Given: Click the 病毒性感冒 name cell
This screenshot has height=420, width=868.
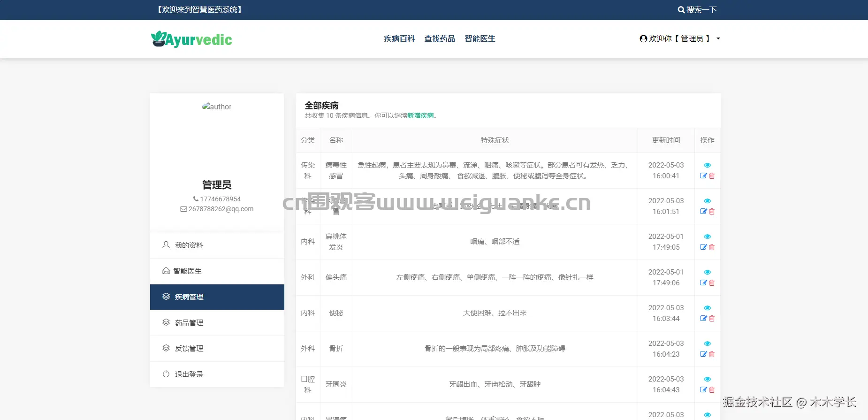Looking at the screenshot, I should click(336, 170).
